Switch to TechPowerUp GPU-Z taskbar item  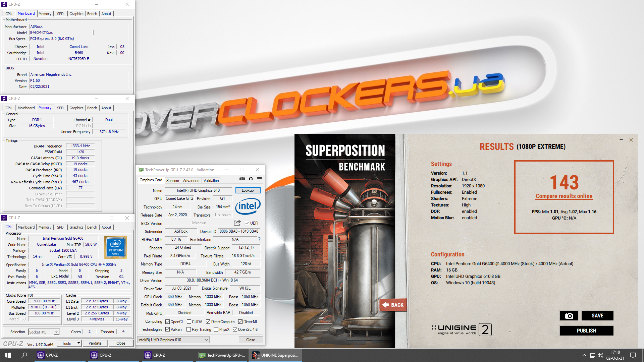tap(221, 355)
